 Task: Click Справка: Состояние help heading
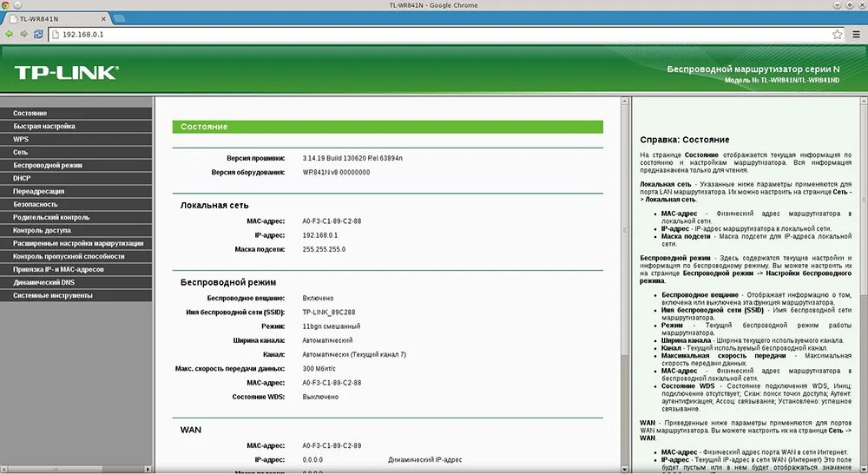pyautogui.click(x=684, y=140)
